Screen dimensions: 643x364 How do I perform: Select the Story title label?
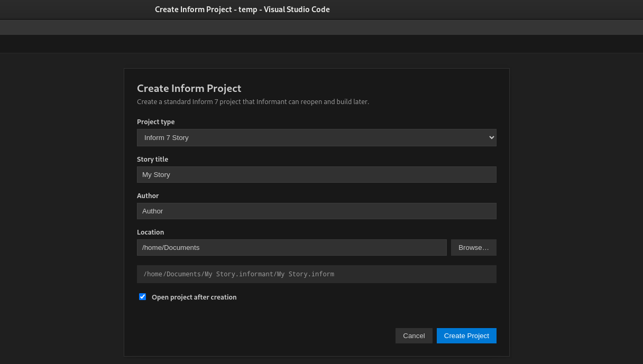152,159
